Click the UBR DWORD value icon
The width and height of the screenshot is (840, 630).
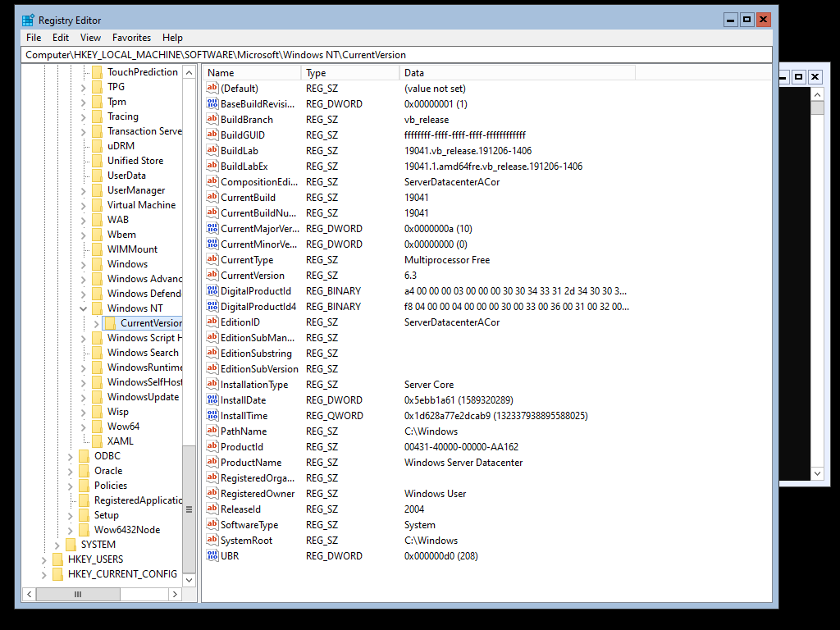point(212,556)
